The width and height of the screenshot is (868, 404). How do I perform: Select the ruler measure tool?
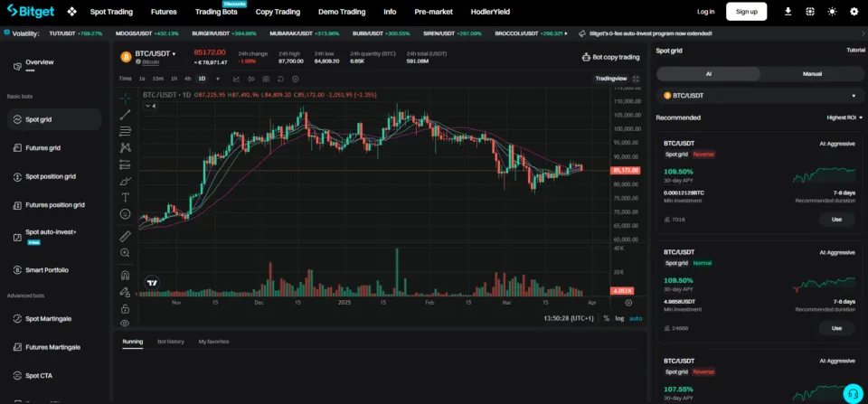coord(126,236)
